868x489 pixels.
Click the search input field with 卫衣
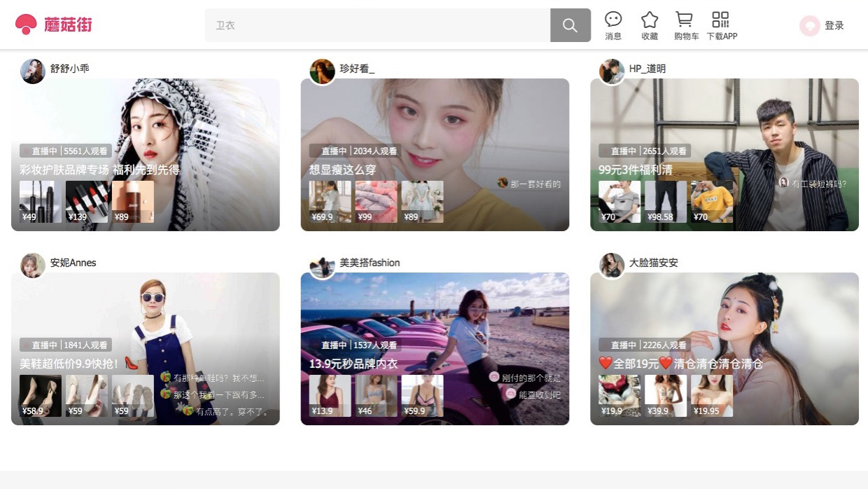pos(378,25)
